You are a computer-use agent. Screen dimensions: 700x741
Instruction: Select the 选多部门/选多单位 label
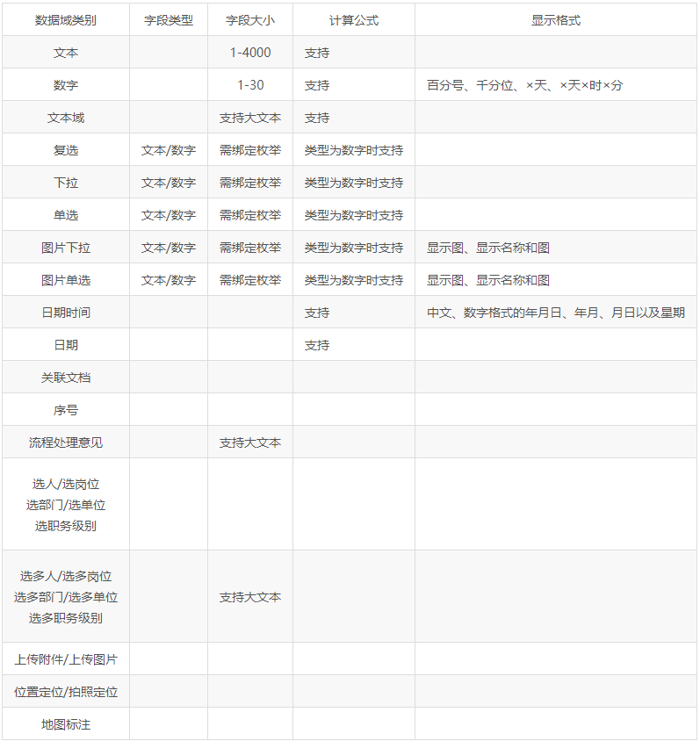(66, 597)
